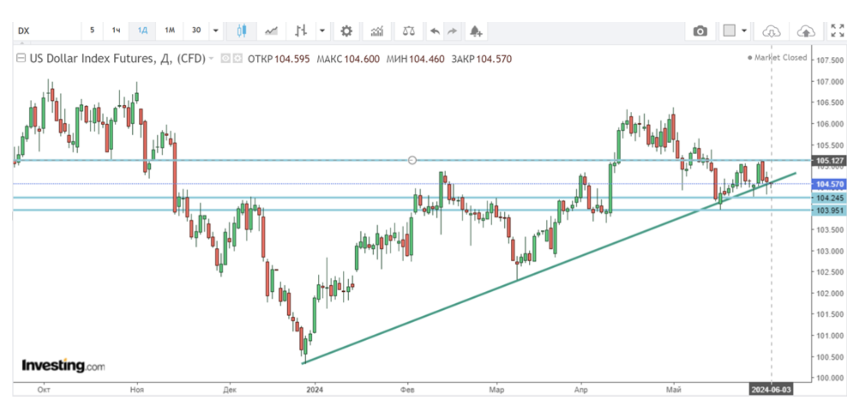
Task: Click the 104.570 current price label
Action: click(829, 184)
